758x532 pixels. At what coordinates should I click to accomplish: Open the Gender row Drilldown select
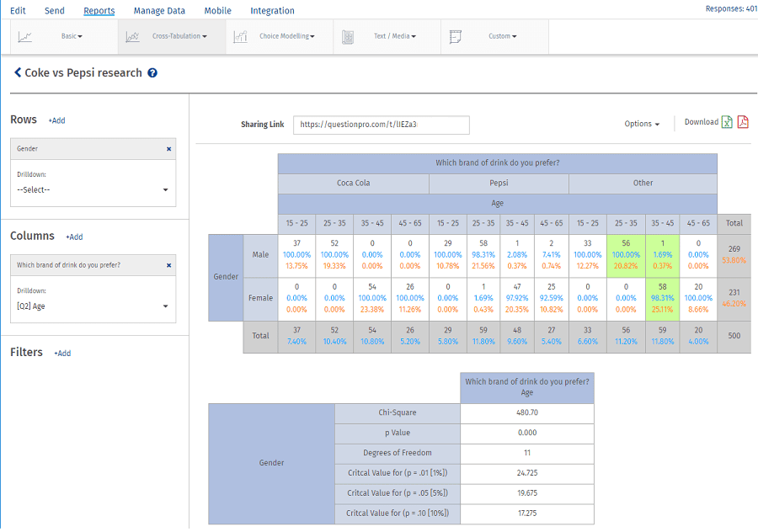tap(93, 190)
